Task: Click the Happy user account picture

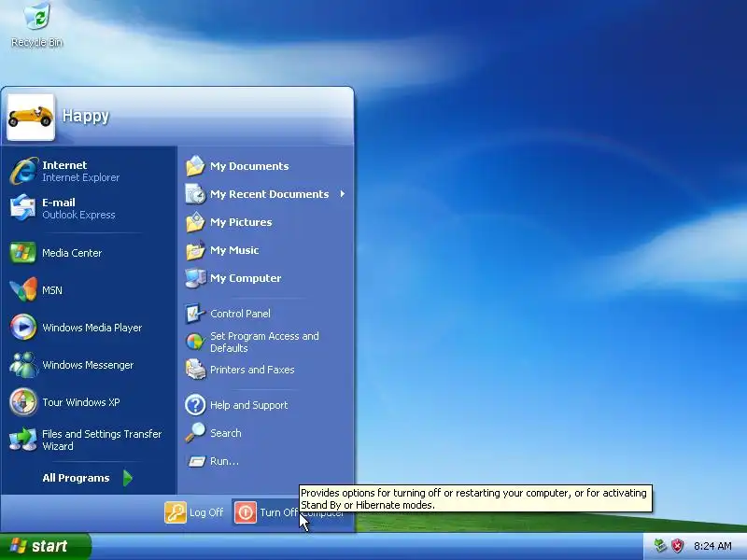Action: coord(31,118)
